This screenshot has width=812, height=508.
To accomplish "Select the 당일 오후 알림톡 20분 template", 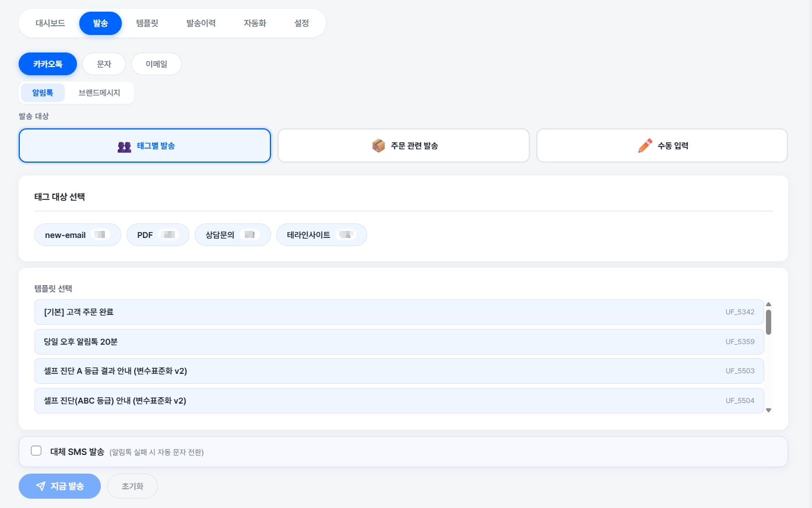I will (399, 342).
